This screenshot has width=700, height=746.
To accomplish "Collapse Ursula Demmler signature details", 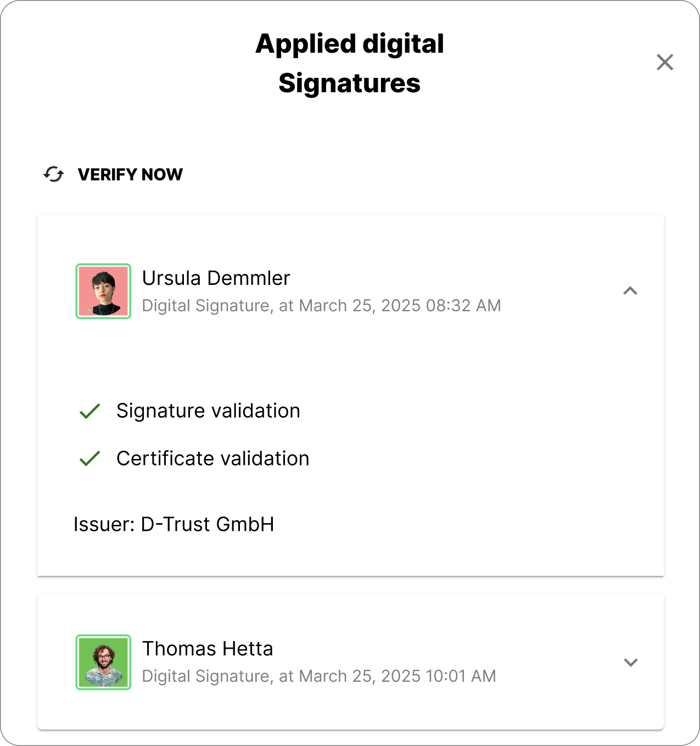I will click(630, 291).
